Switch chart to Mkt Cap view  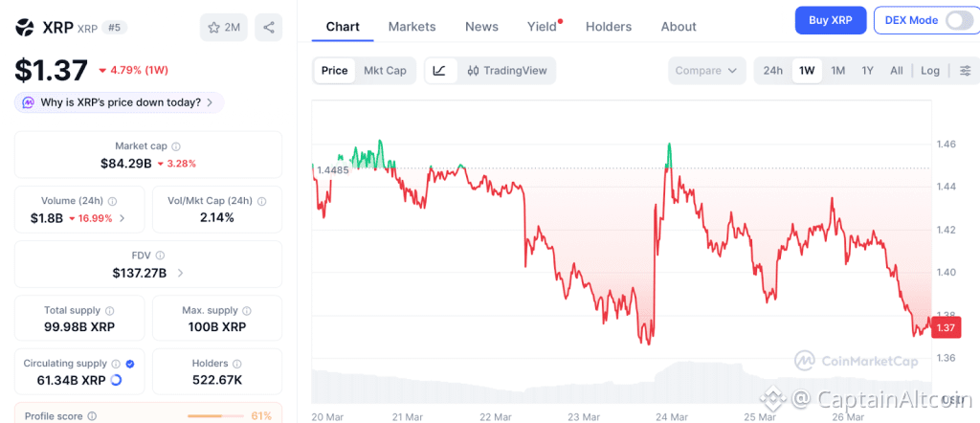(384, 70)
